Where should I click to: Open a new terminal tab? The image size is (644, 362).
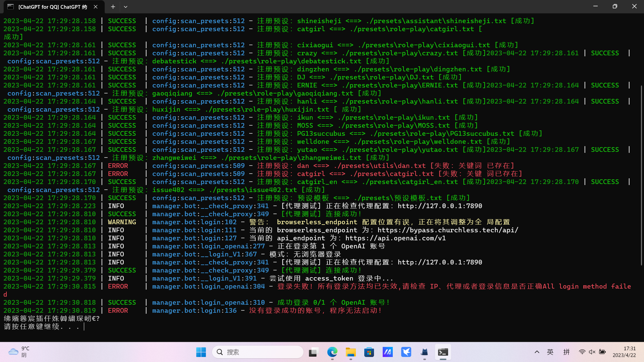113,7
